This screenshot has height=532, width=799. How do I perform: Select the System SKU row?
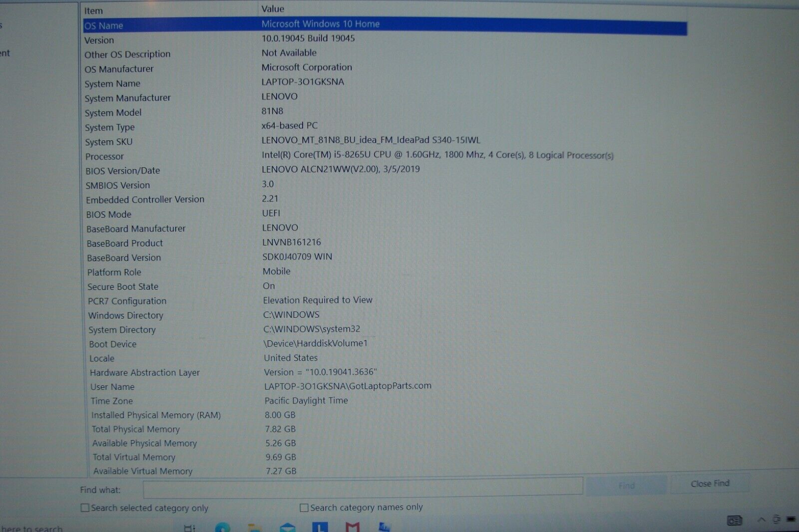385,141
